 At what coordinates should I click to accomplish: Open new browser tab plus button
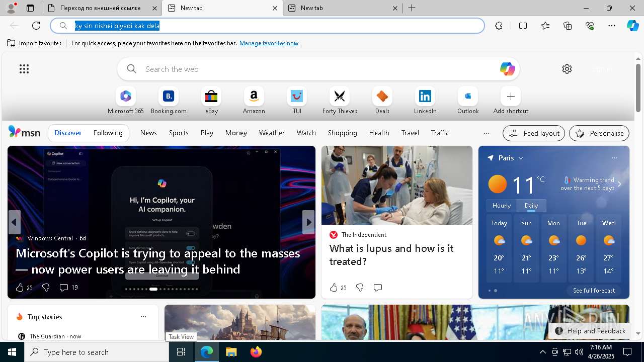(x=412, y=8)
